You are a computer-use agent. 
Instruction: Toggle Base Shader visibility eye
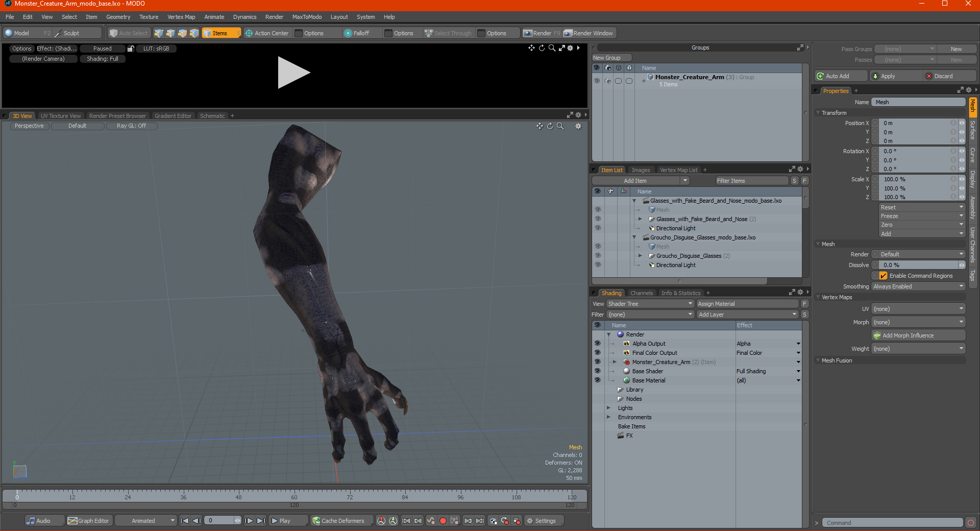click(597, 371)
